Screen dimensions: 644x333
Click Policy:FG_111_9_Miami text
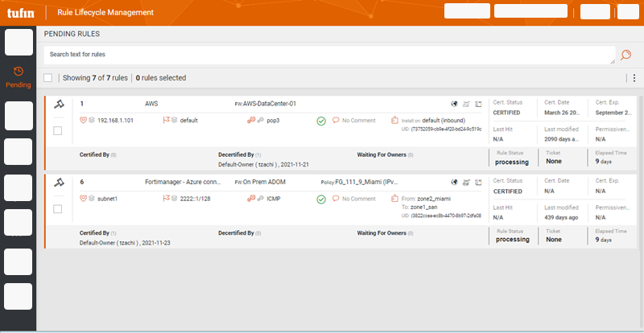359,182
